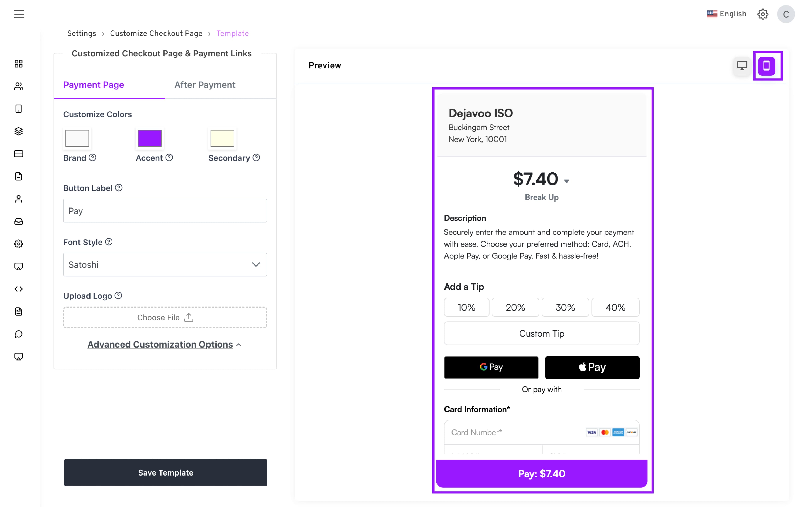812x507 pixels.
Task: Click the Save Template button
Action: coord(166,473)
